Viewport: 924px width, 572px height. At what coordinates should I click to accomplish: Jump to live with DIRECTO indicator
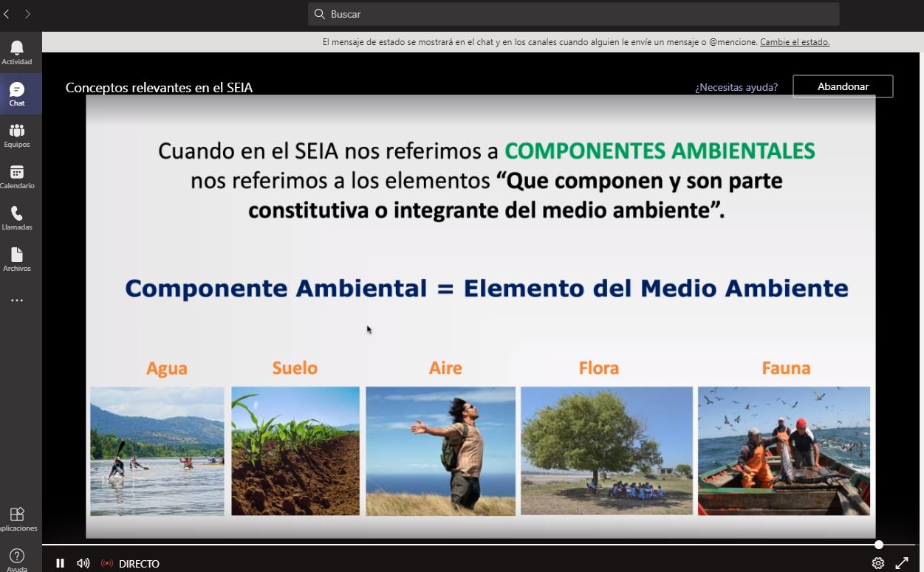[131, 564]
